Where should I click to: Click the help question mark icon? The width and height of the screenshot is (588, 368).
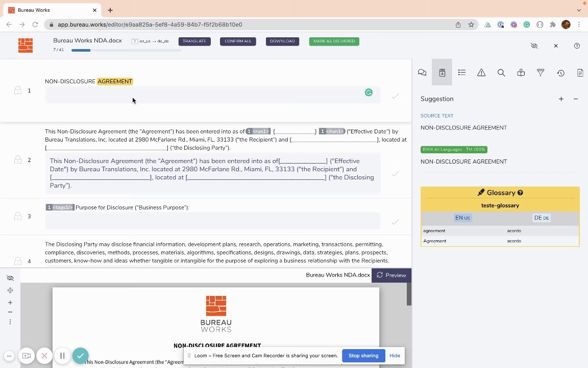[577, 46]
